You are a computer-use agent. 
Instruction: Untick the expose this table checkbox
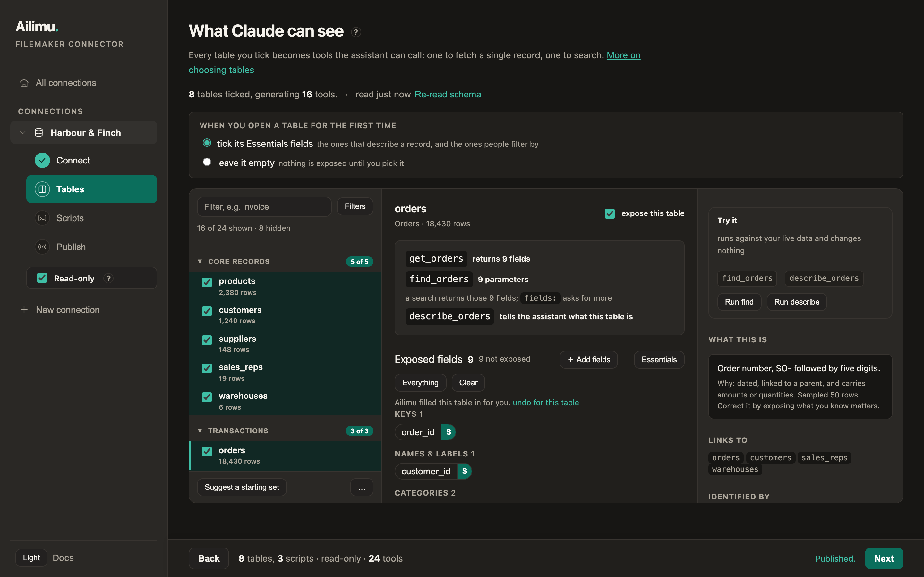coord(610,214)
